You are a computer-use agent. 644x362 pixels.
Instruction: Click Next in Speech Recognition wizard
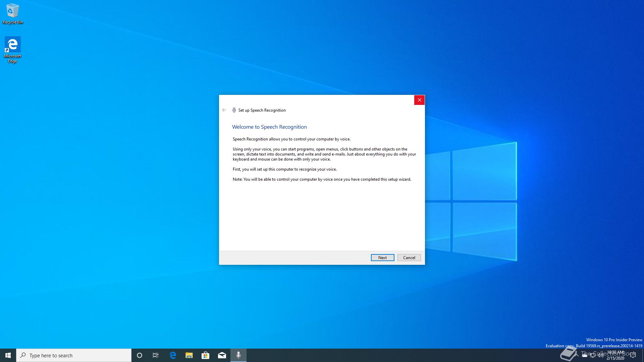[382, 257]
